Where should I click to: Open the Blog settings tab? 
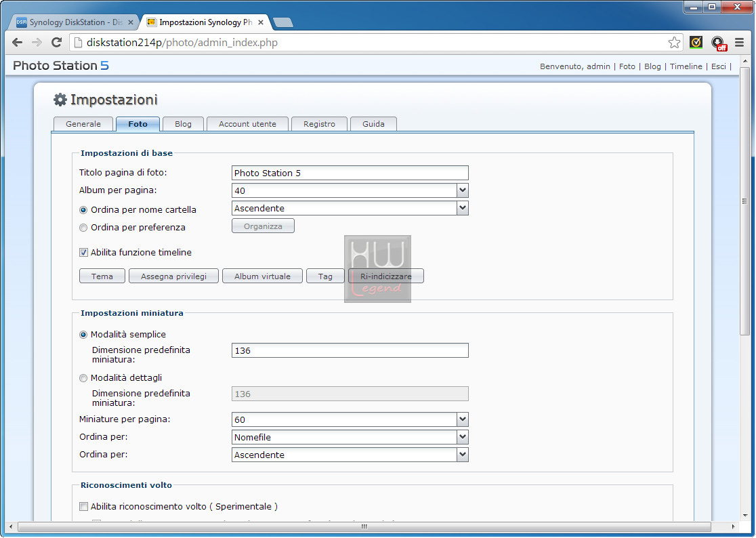[x=183, y=124]
